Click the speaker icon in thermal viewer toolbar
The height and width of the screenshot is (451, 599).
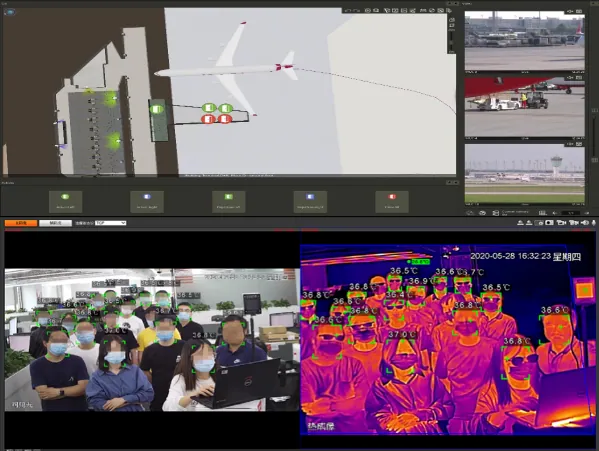click(x=585, y=223)
